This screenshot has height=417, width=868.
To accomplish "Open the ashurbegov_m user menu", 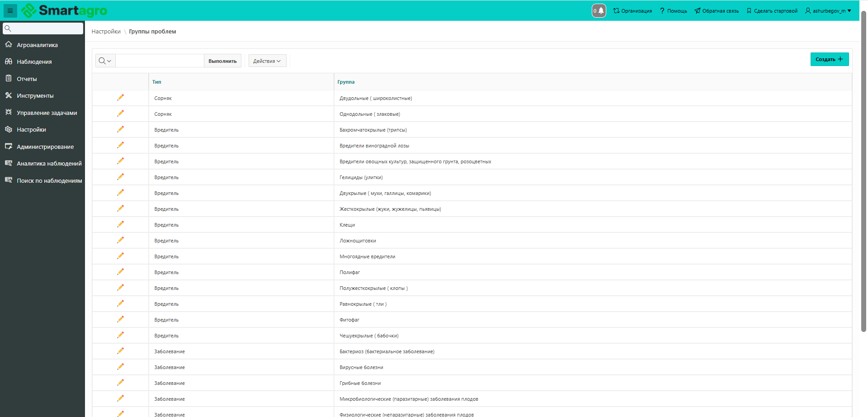I will tap(828, 11).
